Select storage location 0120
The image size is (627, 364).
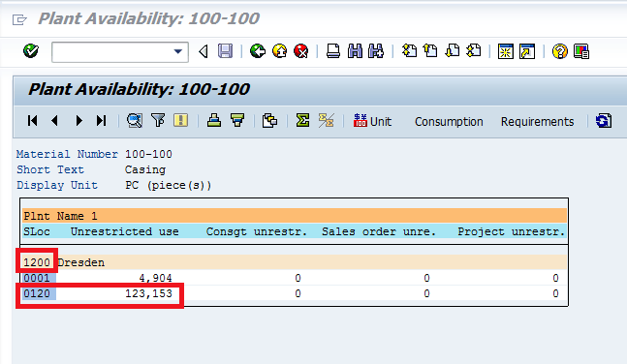(x=37, y=293)
